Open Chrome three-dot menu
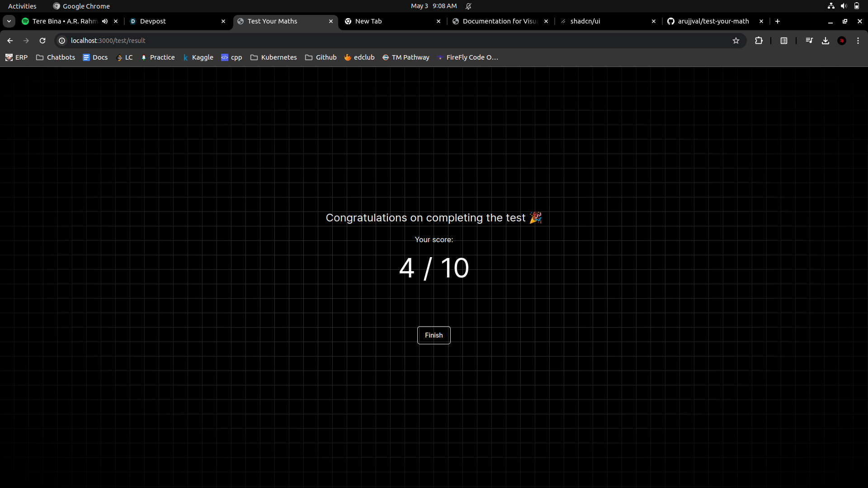Viewport: 868px width, 488px height. point(858,41)
